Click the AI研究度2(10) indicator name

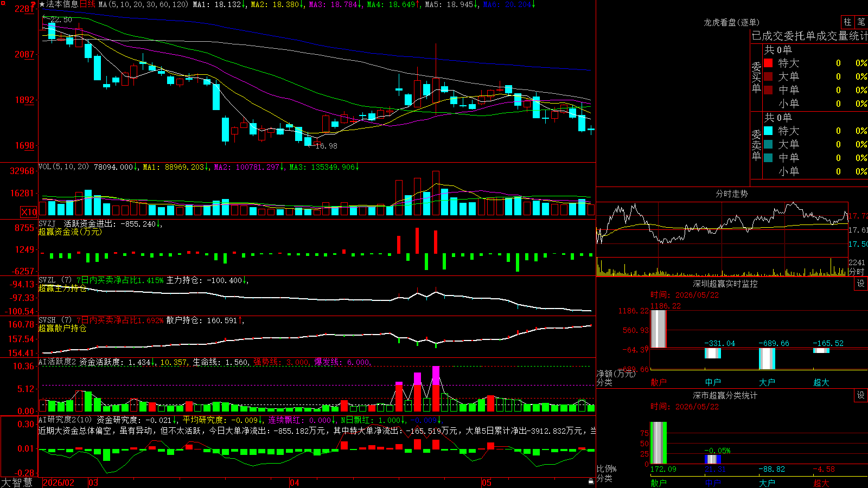[x=65, y=420]
